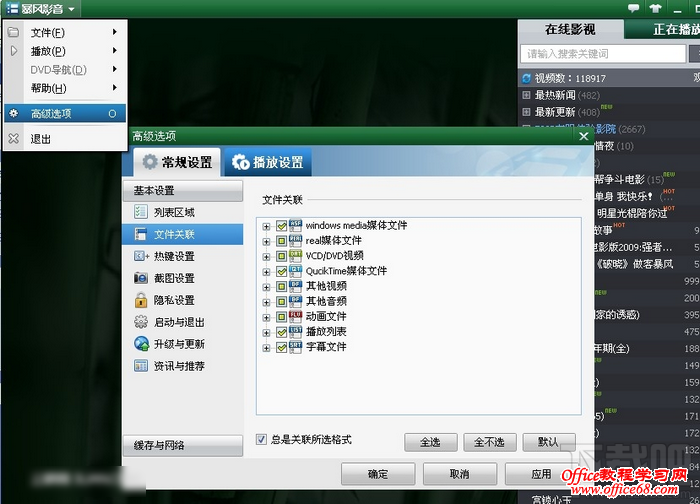
Task: Uncheck windows media媒体文件 checkbox
Action: click(x=281, y=226)
